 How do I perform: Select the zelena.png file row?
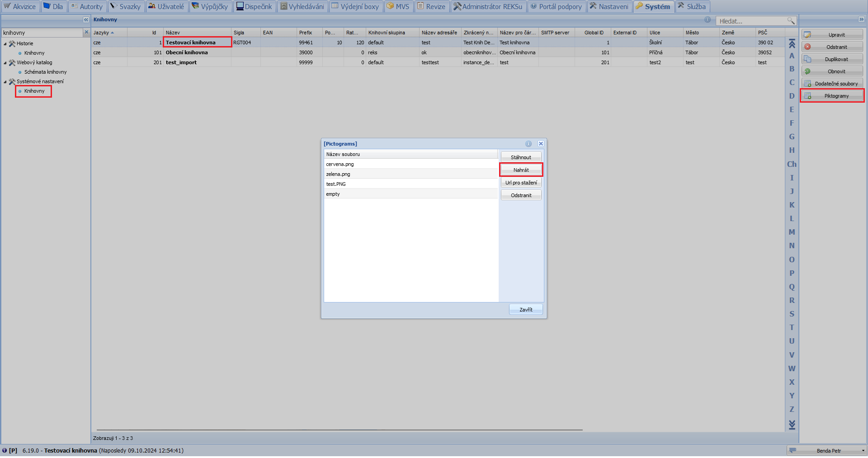410,174
